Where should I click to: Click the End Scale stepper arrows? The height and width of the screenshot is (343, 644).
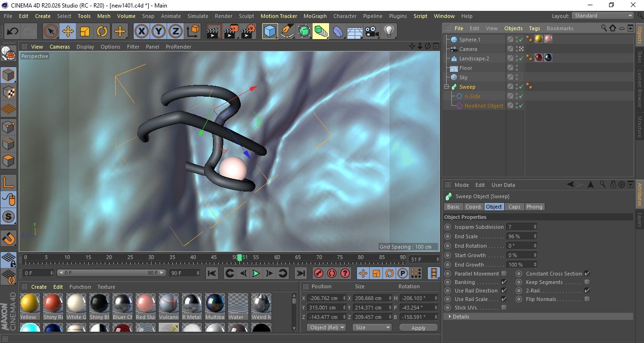[x=534, y=236]
